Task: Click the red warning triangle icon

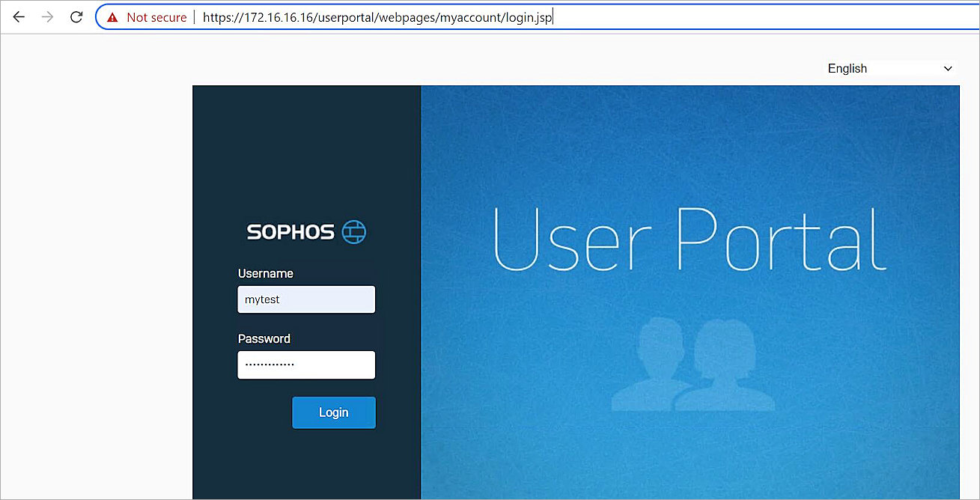Action: pyautogui.click(x=113, y=16)
